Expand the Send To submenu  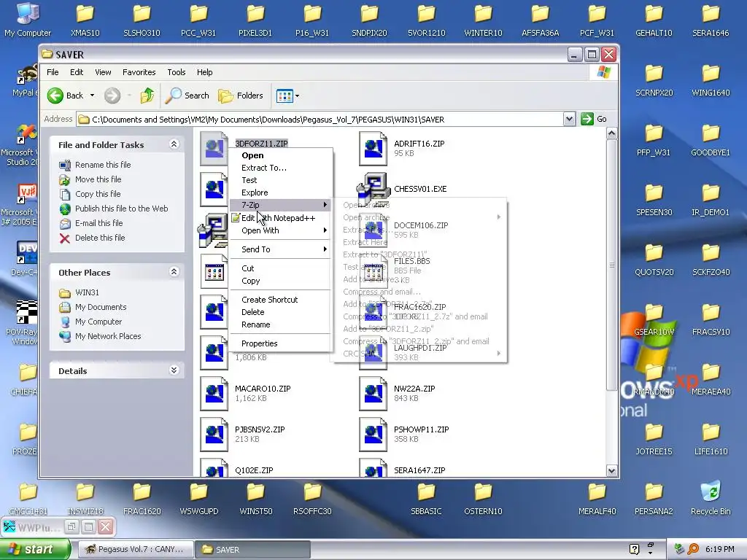coord(280,249)
